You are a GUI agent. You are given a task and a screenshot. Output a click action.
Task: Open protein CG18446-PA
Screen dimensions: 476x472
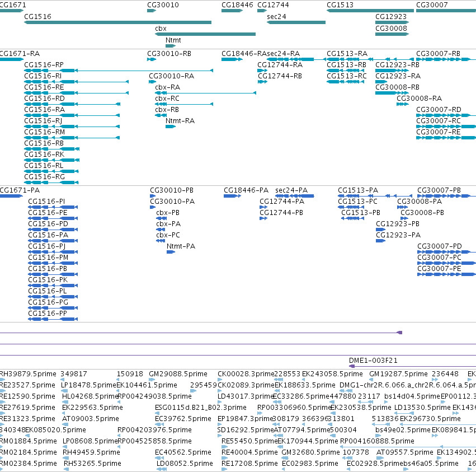coord(246,190)
